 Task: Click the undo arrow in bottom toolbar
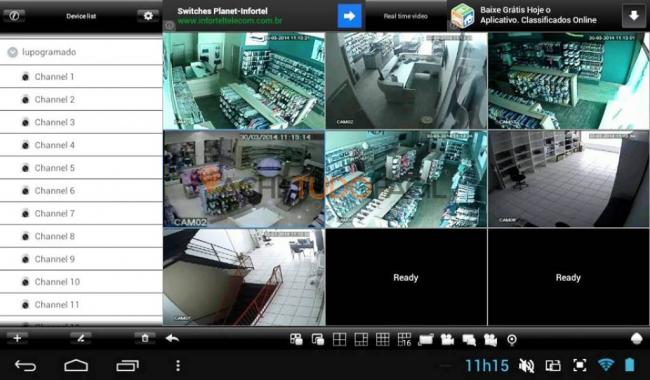click(x=172, y=339)
